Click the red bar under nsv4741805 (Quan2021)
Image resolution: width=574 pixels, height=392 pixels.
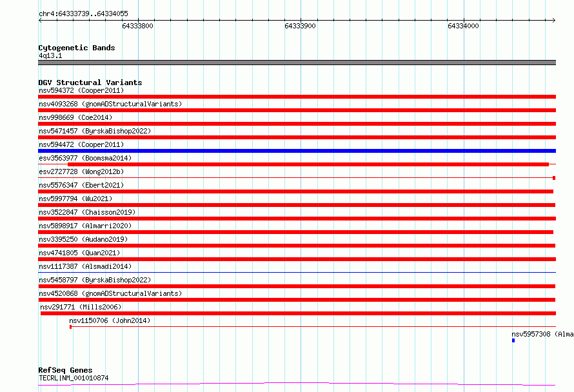pos(297,259)
